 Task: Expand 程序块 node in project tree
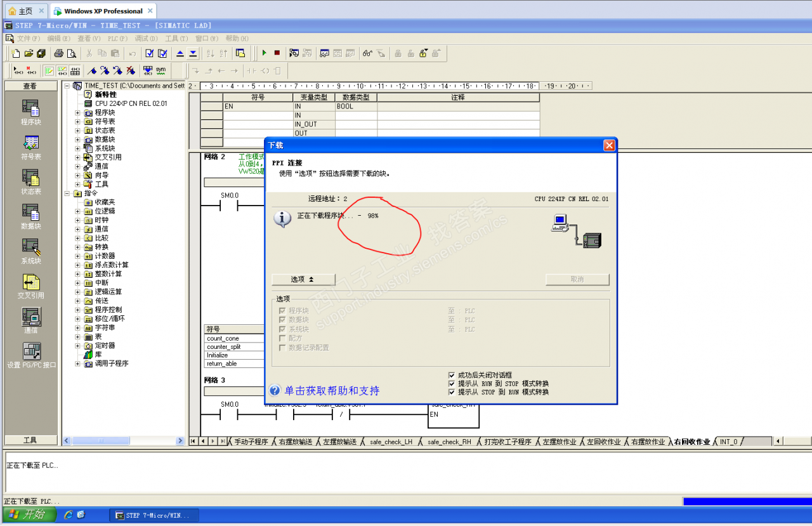click(x=78, y=112)
